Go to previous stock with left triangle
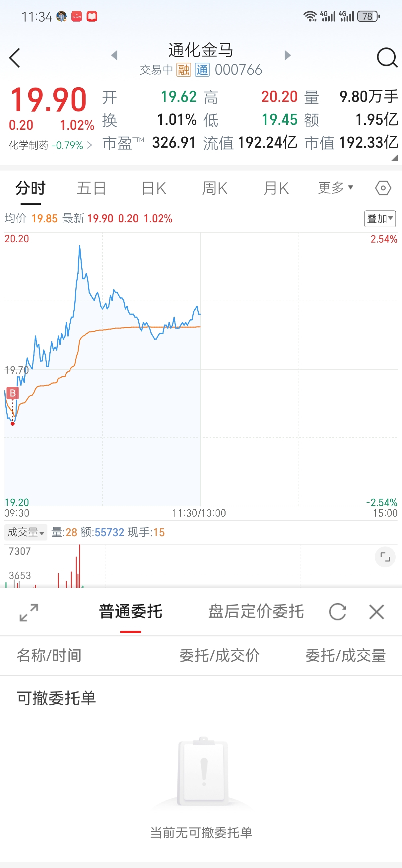 114,55
